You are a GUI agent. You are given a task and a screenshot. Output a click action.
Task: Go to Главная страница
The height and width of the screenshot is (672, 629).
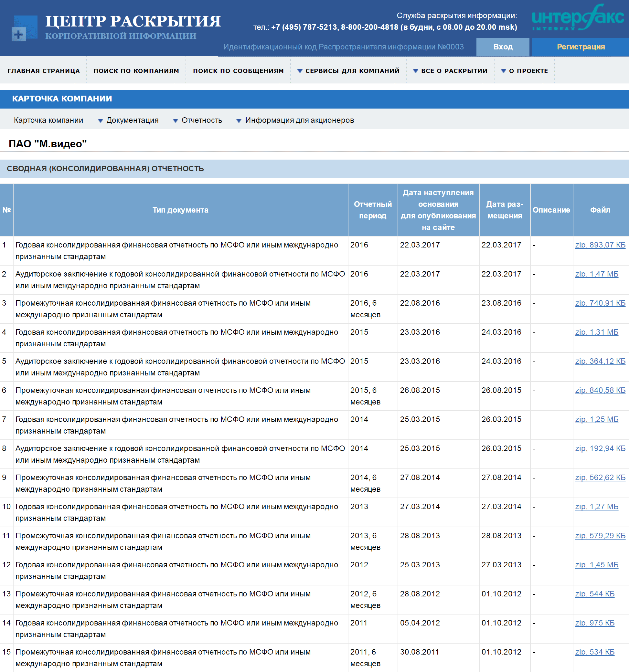pos(44,71)
